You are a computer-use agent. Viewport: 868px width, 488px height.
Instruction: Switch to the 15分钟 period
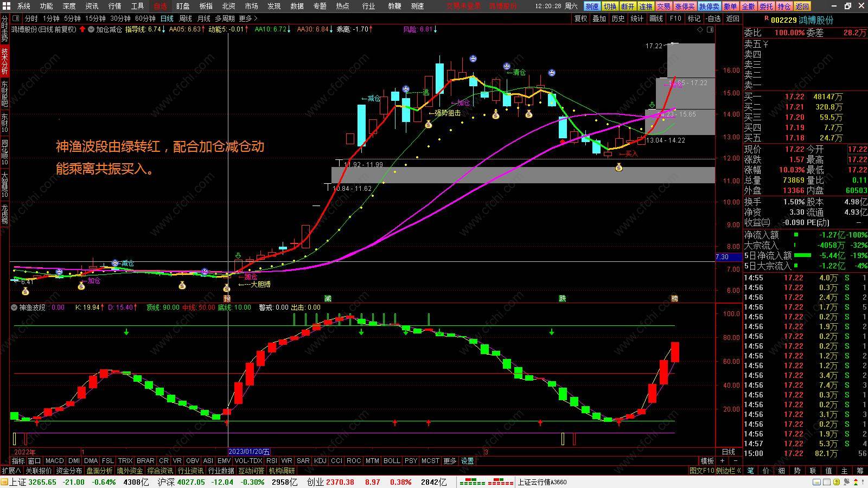click(95, 18)
